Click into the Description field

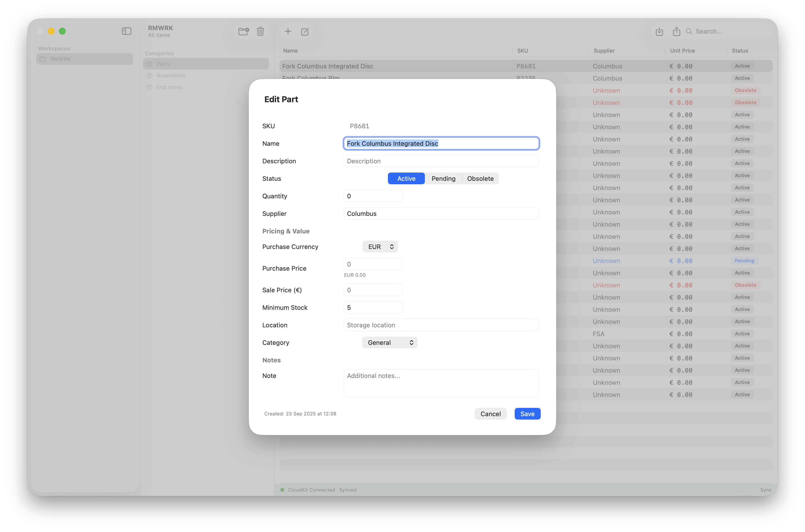[441, 161]
